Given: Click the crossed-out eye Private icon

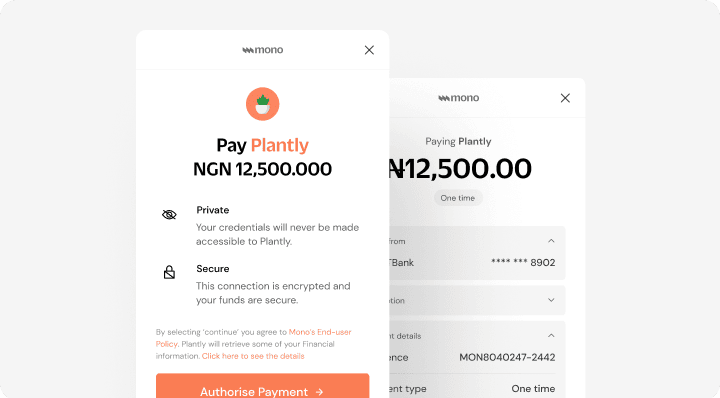Looking at the screenshot, I should click(x=169, y=214).
